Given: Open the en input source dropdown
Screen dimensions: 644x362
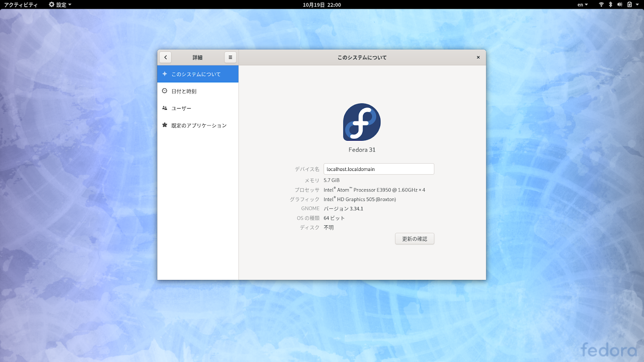Looking at the screenshot, I should click(582, 5).
